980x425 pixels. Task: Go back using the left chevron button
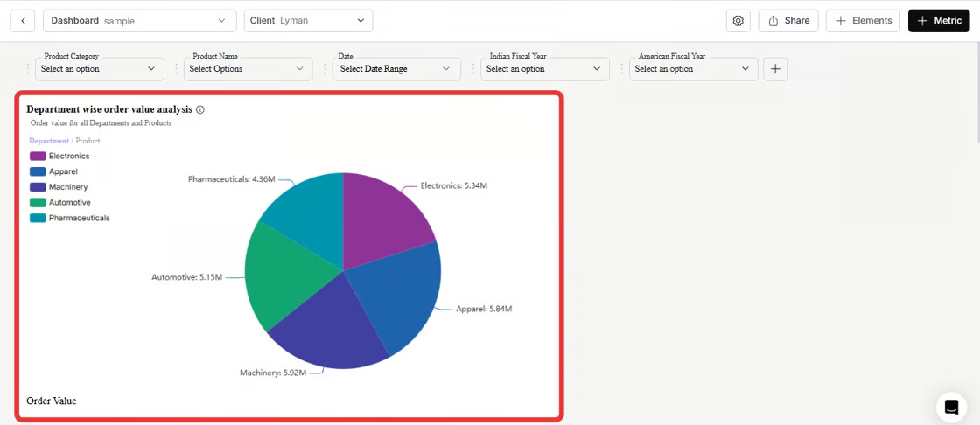coord(23,21)
